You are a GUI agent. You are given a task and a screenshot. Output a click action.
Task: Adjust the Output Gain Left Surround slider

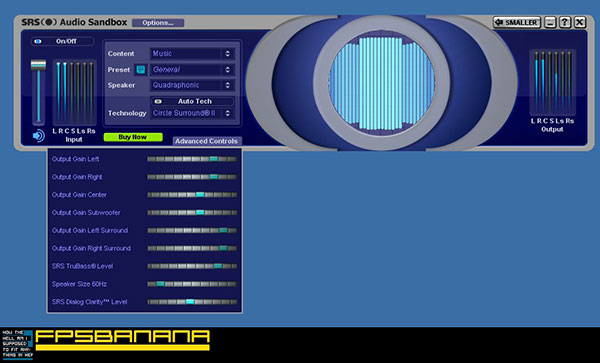point(192,230)
